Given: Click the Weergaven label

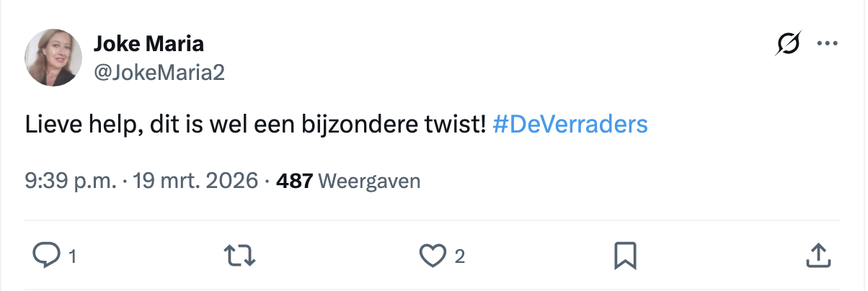Looking at the screenshot, I should (x=368, y=181).
